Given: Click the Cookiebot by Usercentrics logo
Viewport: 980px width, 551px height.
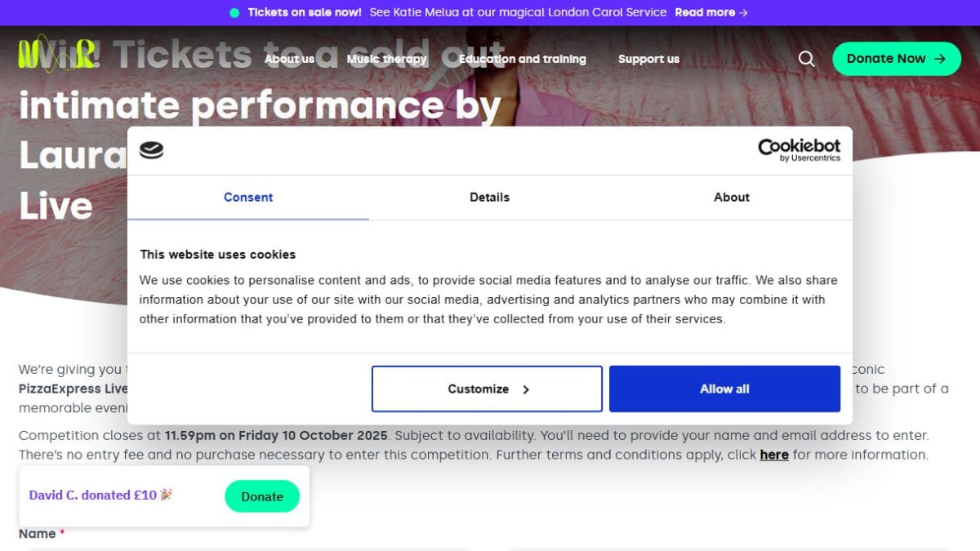Looking at the screenshot, I should 799,150.
